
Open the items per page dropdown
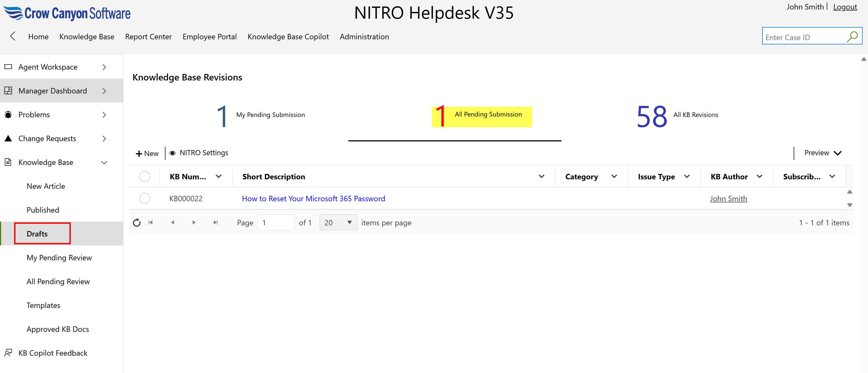(x=338, y=222)
